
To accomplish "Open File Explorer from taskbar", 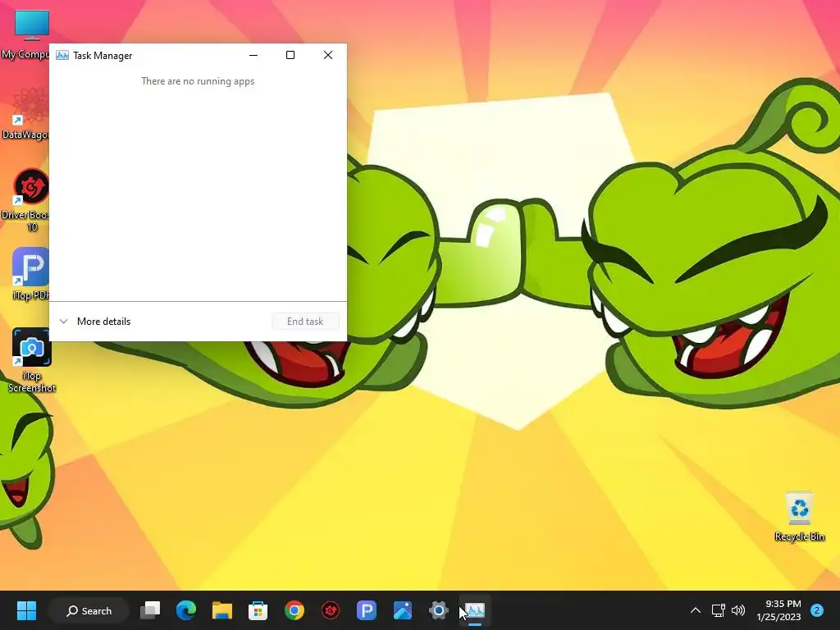I will click(221, 610).
